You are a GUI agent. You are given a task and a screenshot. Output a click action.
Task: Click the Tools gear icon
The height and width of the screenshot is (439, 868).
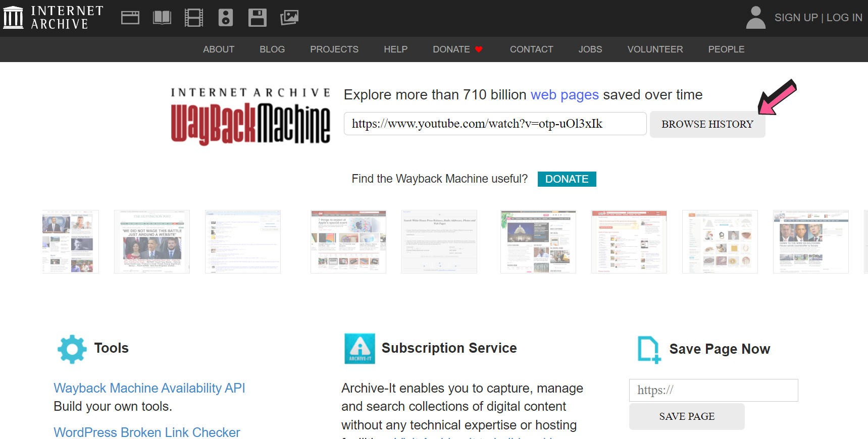pyautogui.click(x=72, y=349)
